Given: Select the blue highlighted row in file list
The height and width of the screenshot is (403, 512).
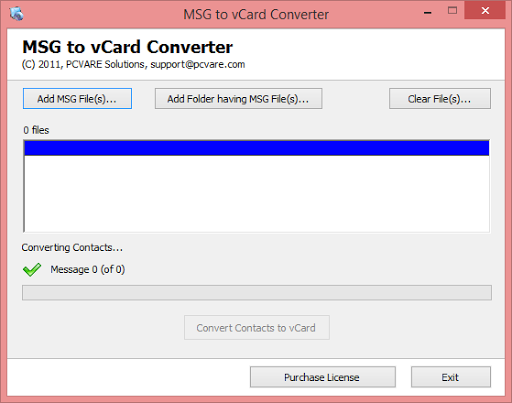Looking at the screenshot, I should [257, 148].
